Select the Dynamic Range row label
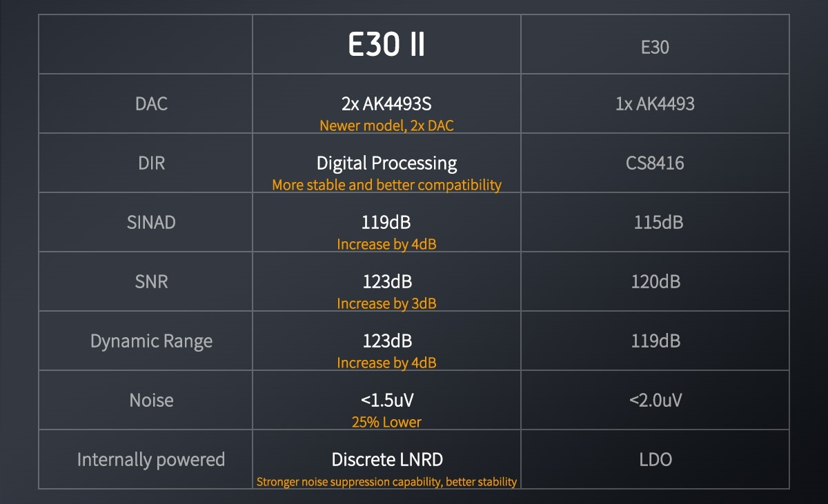The image size is (828, 504). [x=151, y=341]
